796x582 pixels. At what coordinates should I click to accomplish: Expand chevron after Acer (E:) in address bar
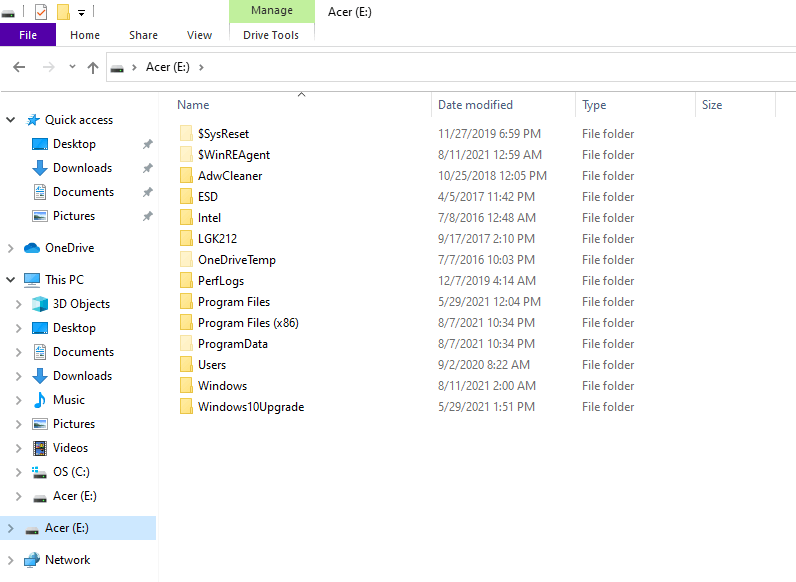(x=201, y=67)
